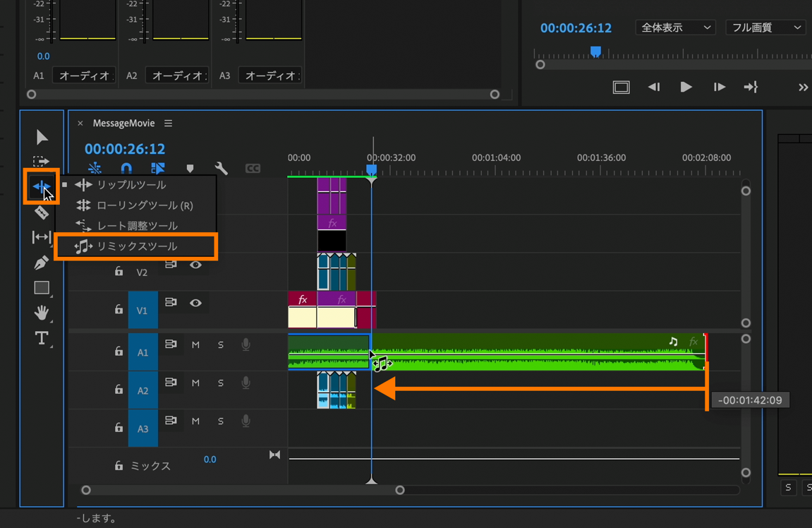Toggle V2 track lock
Screen dimensions: 812x528
click(119, 272)
